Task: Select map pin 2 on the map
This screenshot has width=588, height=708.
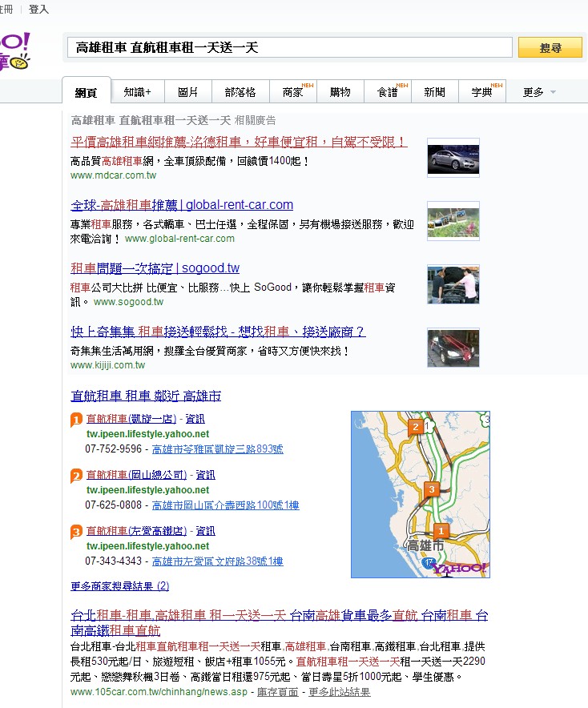Action: (415, 426)
